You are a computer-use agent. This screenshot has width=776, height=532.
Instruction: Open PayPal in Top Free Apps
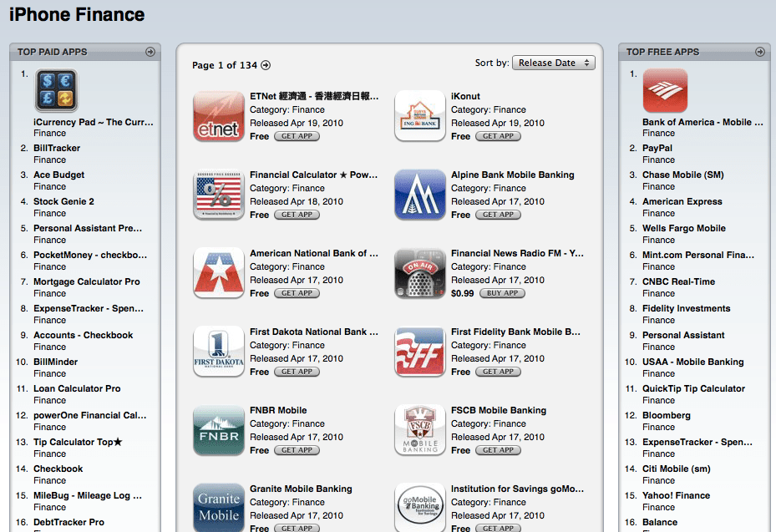657,148
